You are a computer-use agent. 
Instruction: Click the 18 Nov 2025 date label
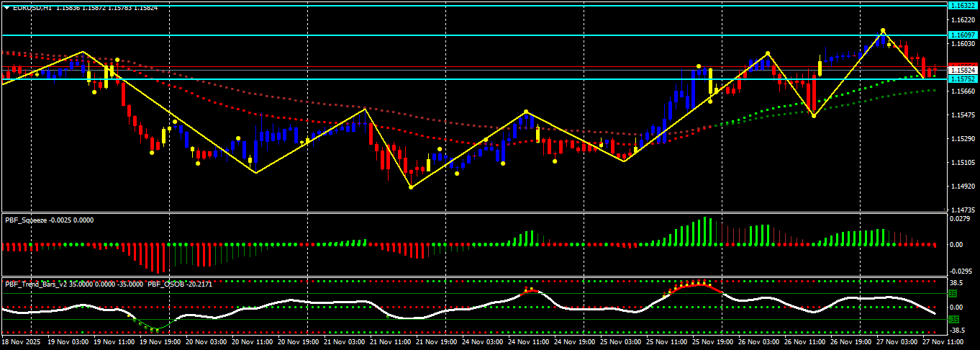click(x=19, y=343)
